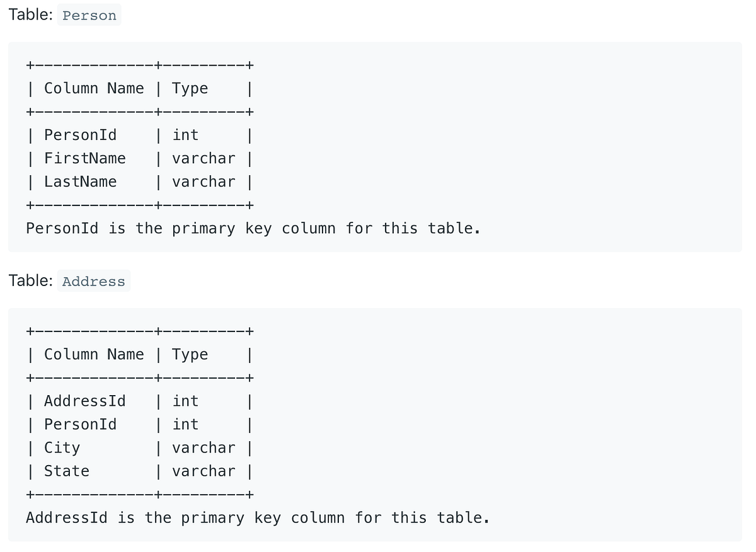This screenshot has height=552, width=756.
Task: Click FirstName in the Person table
Action: point(84,158)
